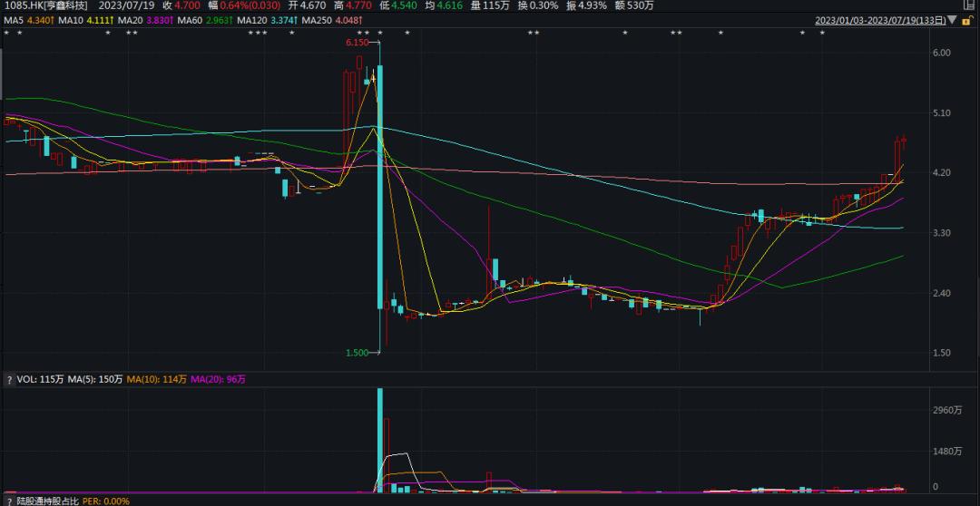
Task: Click the tallest cyan volume bar
Action: [379, 441]
